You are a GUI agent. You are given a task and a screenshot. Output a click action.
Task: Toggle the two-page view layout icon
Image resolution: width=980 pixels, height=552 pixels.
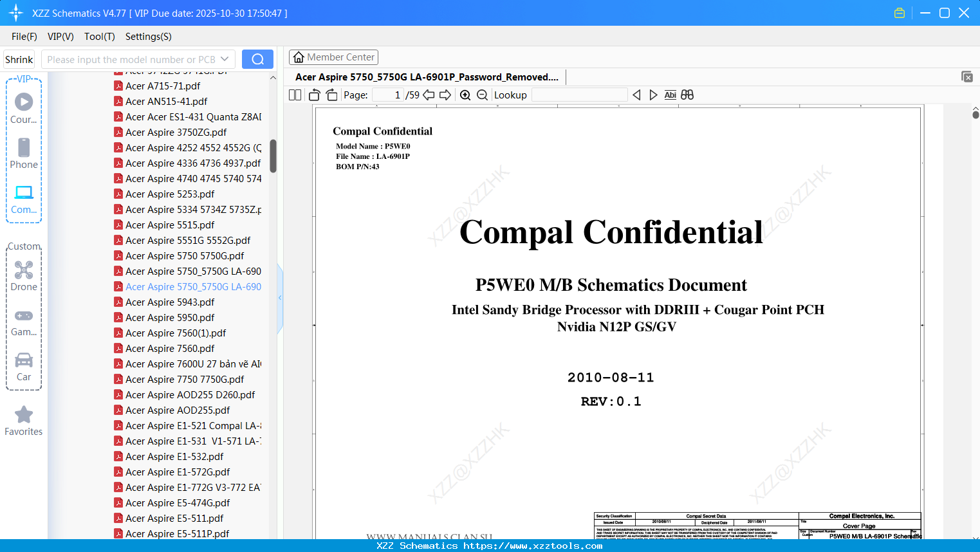click(295, 95)
